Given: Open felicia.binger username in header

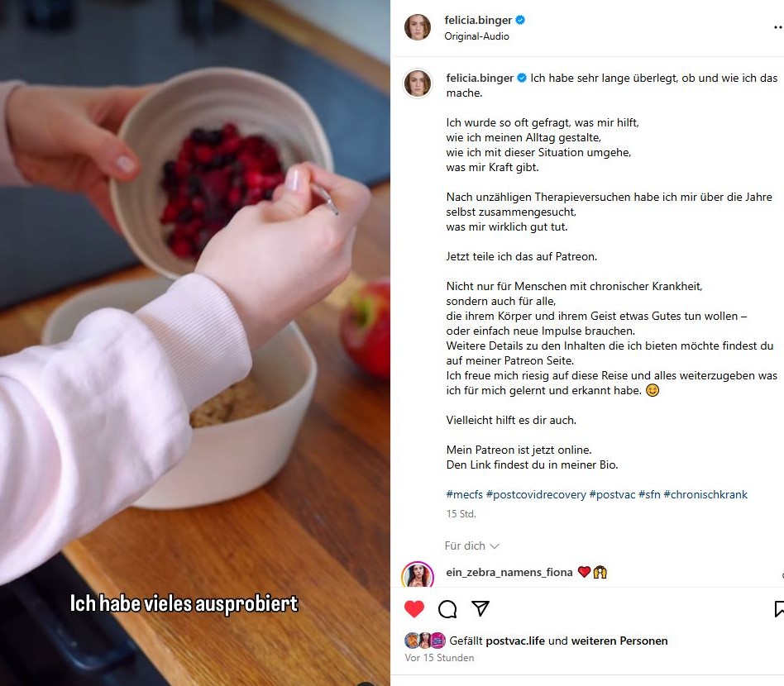Looking at the screenshot, I should (x=478, y=20).
